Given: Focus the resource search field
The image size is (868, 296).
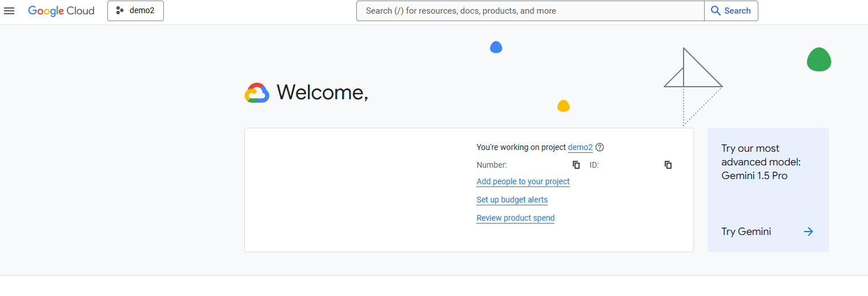Looking at the screenshot, I should click(x=530, y=11).
